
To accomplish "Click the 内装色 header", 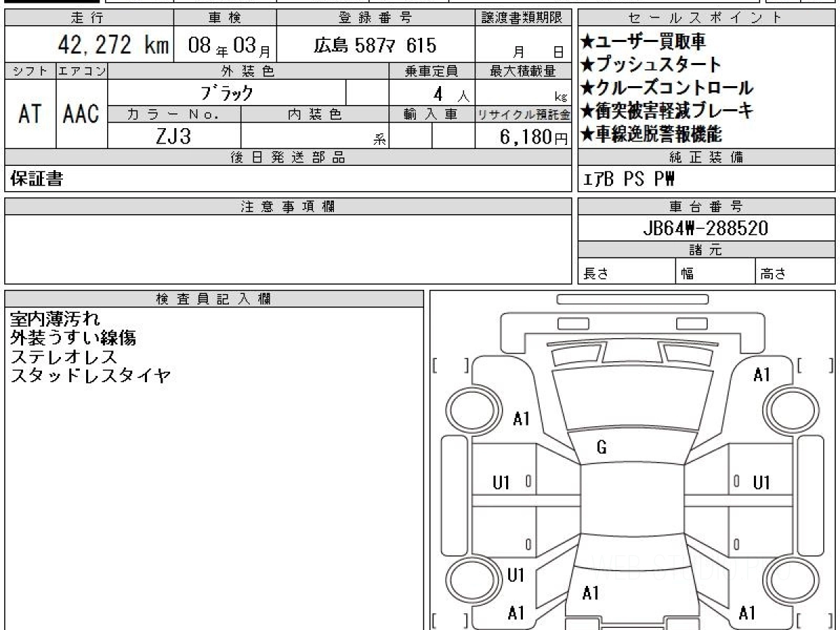I will [x=315, y=114].
